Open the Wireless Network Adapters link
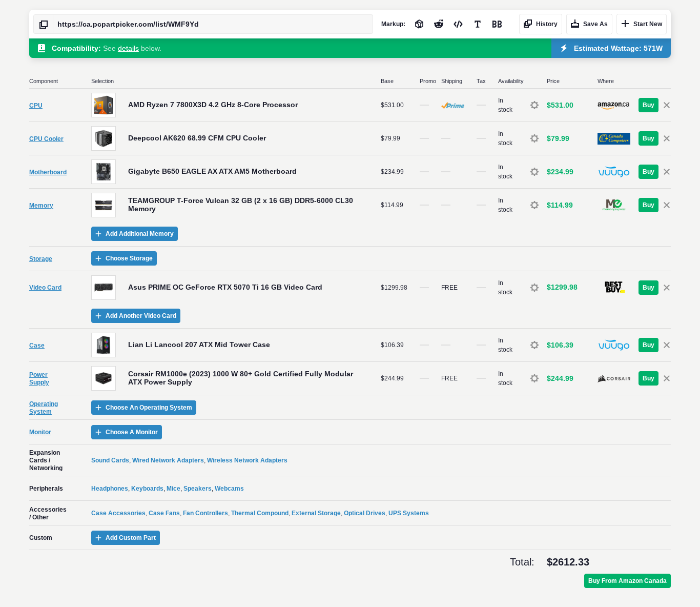The image size is (700, 607). (x=247, y=460)
